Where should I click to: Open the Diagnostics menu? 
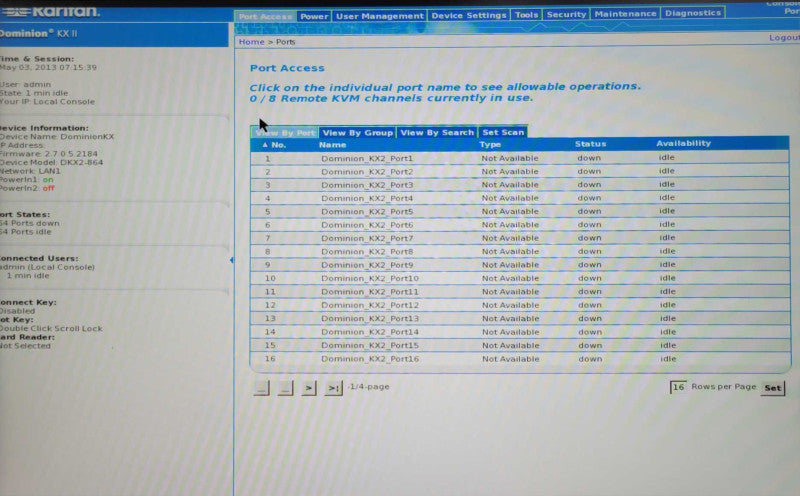[x=693, y=13]
